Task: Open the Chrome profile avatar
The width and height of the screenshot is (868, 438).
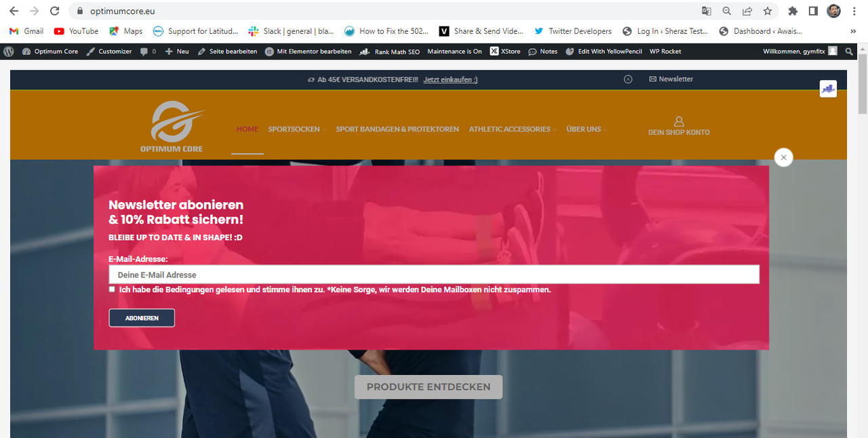Action: [834, 11]
